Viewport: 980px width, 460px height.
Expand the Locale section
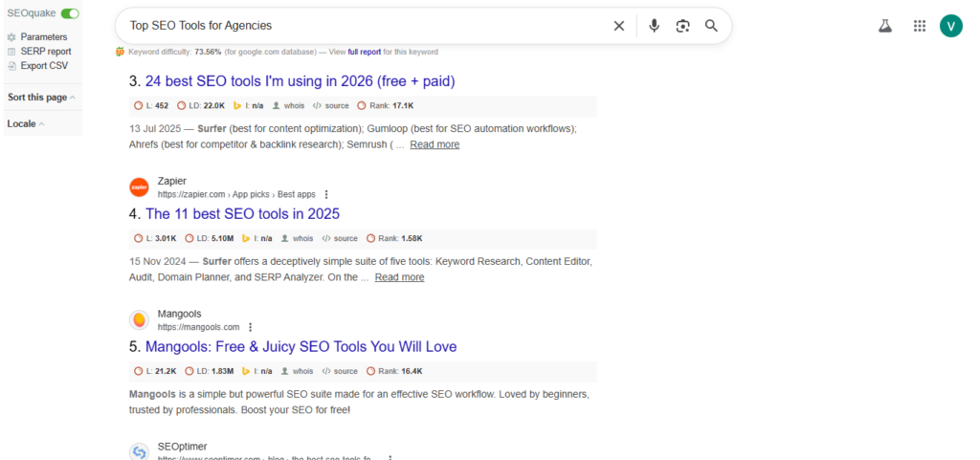point(26,123)
